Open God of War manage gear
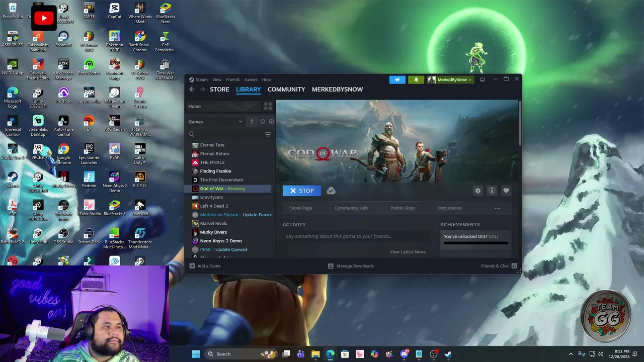Viewport: 644px width, 362px height. click(478, 191)
